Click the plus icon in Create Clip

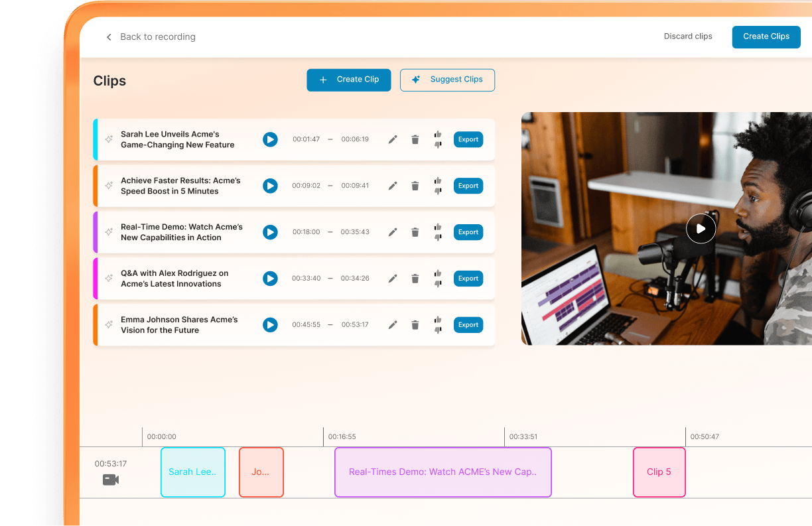(x=323, y=80)
